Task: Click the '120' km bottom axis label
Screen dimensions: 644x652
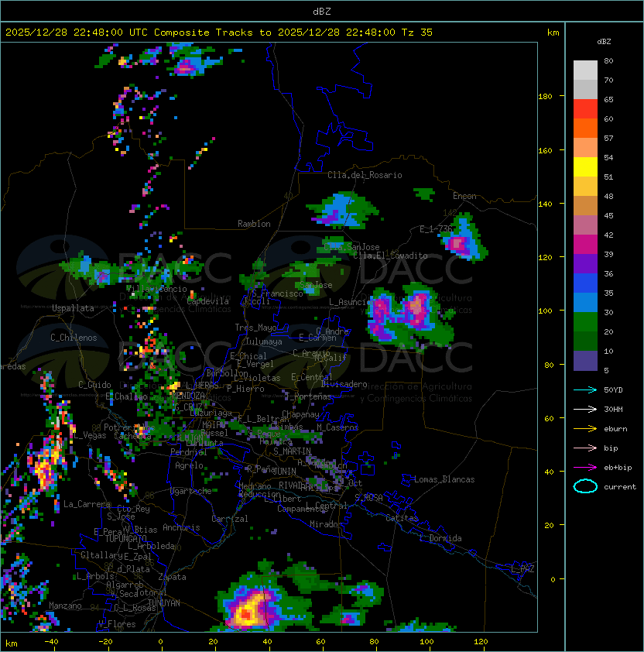Action: [x=481, y=642]
